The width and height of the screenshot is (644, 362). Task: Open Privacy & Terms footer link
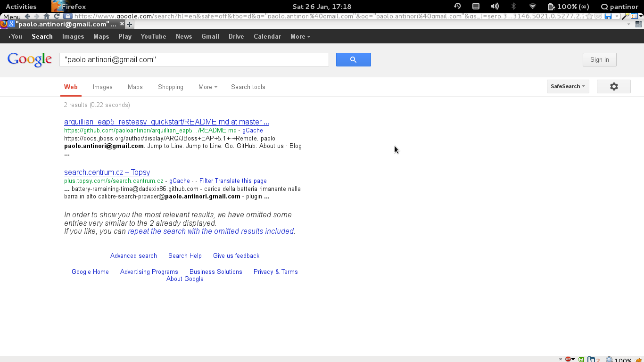tap(276, 271)
